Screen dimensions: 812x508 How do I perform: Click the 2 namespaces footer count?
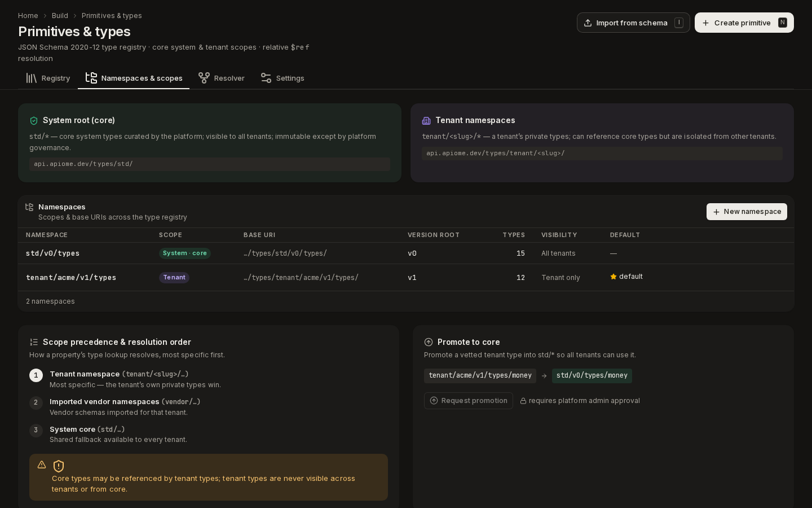click(50, 301)
